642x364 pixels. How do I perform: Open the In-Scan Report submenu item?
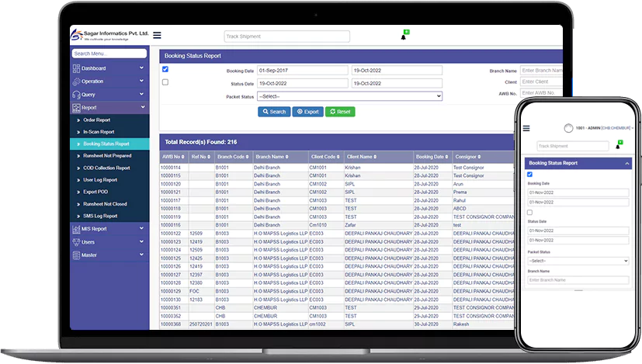click(x=99, y=132)
